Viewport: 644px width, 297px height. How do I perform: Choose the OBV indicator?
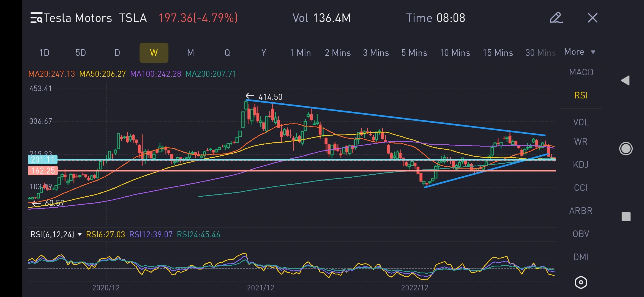pyautogui.click(x=581, y=234)
